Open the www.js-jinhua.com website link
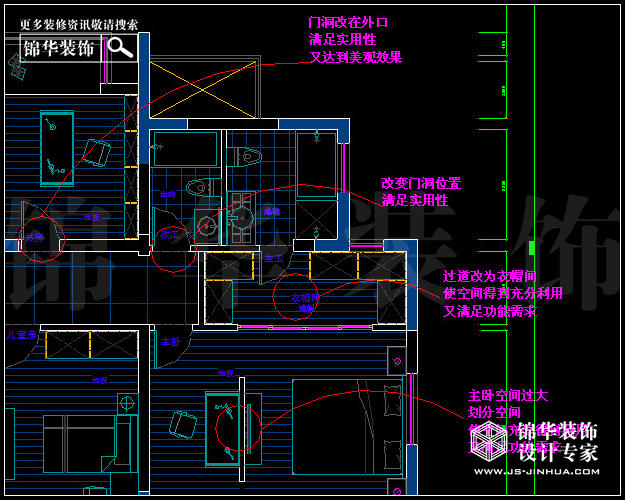The height and width of the screenshot is (500, 625). 535,472
